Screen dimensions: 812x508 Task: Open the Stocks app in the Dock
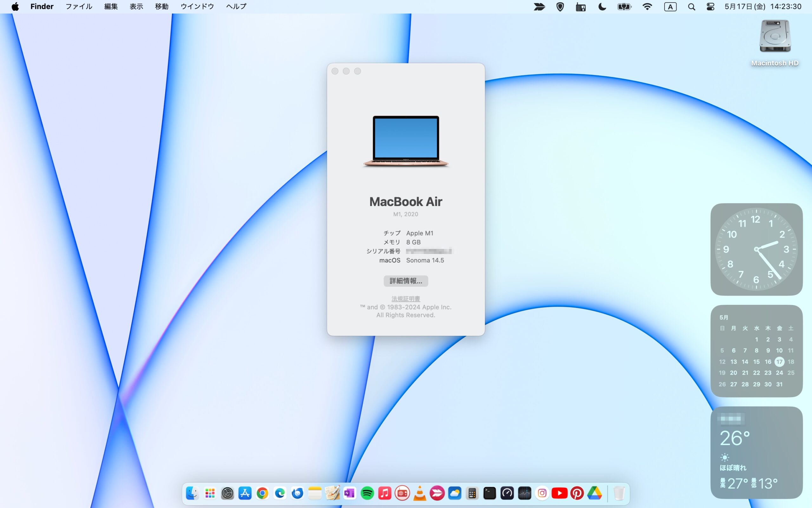click(524, 493)
